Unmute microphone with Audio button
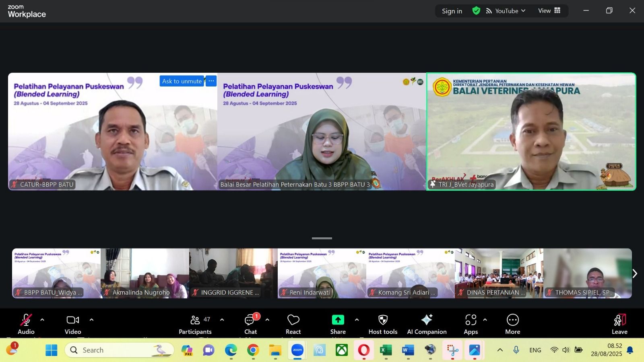644x362 pixels. pyautogui.click(x=26, y=324)
